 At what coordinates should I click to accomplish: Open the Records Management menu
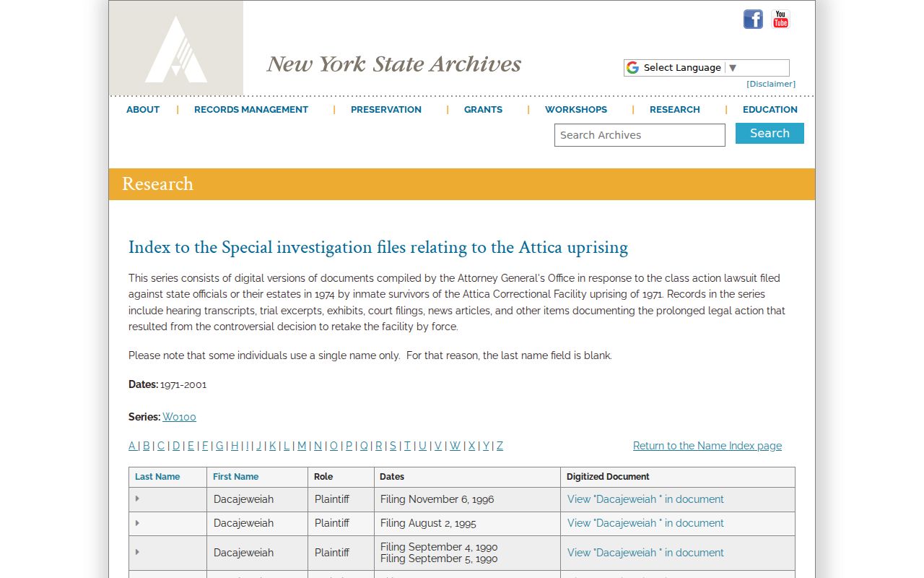pyautogui.click(x=251, y=110)
